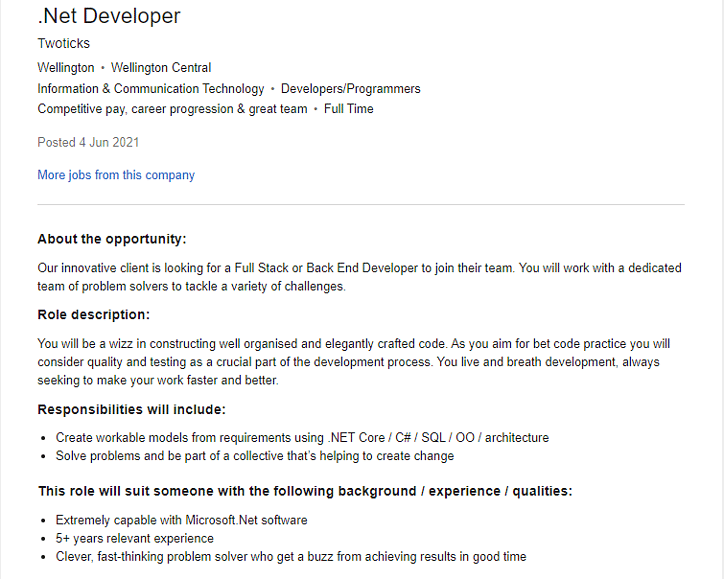Click the '5+ years relevant experience' bullet

(x=135, y=538)
